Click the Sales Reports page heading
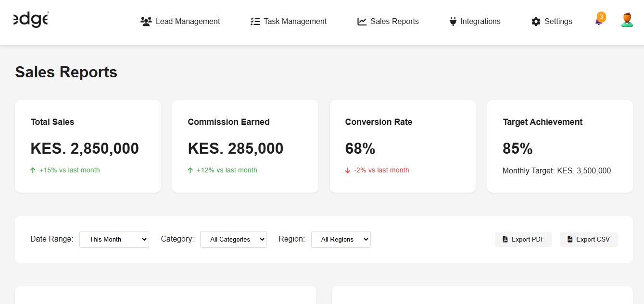 coord(66,72)
